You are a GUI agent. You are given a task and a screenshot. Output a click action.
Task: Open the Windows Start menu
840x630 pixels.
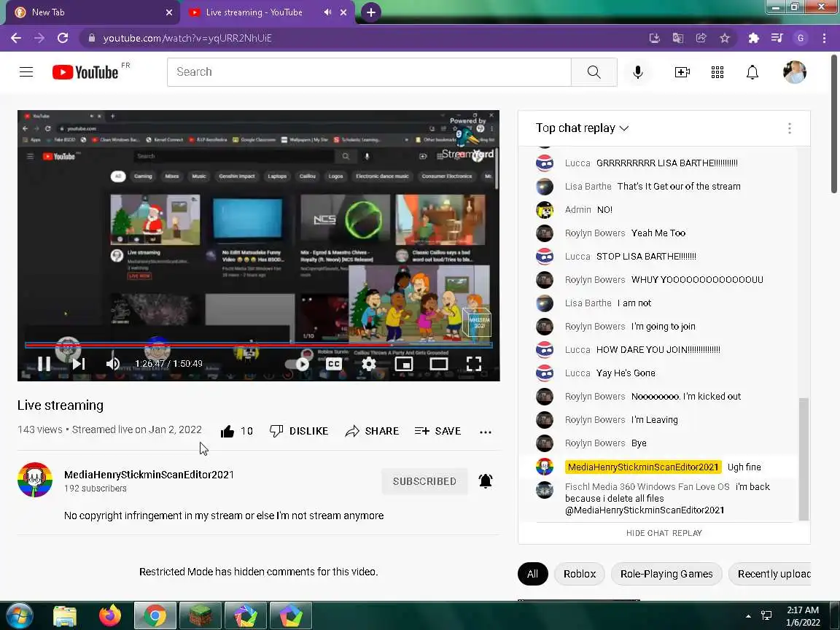(20, 615)
